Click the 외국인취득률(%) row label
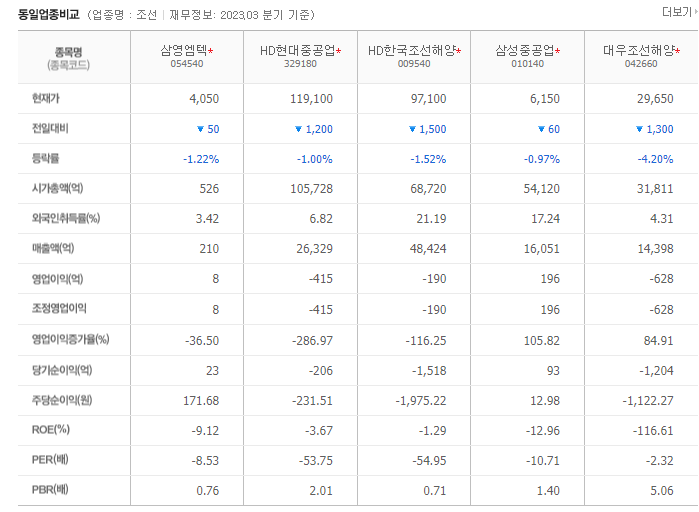The image size is (699, 512). pos(66,218)
